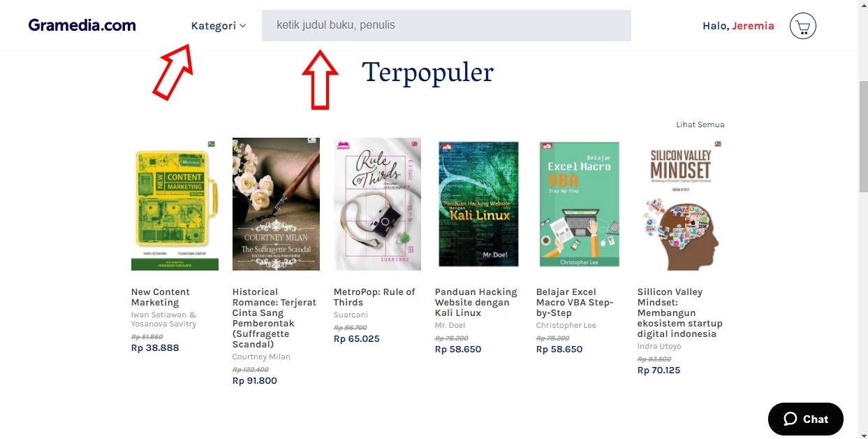Click the Kategori chevron arrow
Screen dimensions: 868x439
coord(243,26)
